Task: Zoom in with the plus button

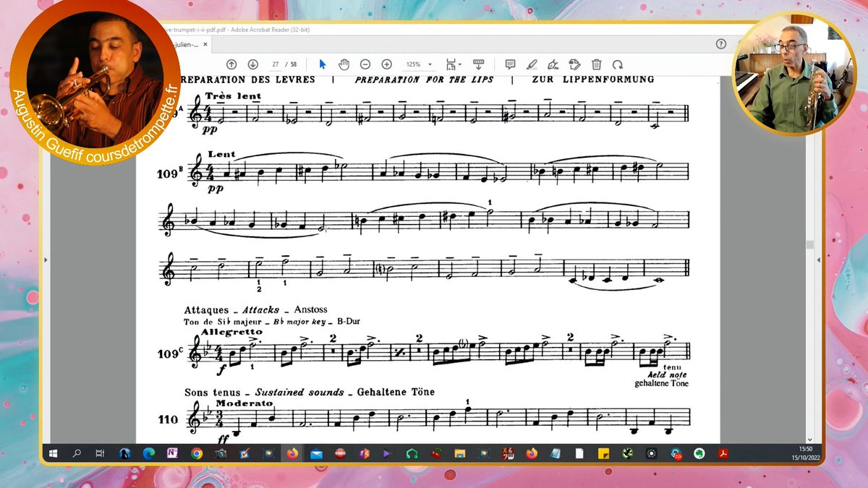Action: tap(386, 64)
